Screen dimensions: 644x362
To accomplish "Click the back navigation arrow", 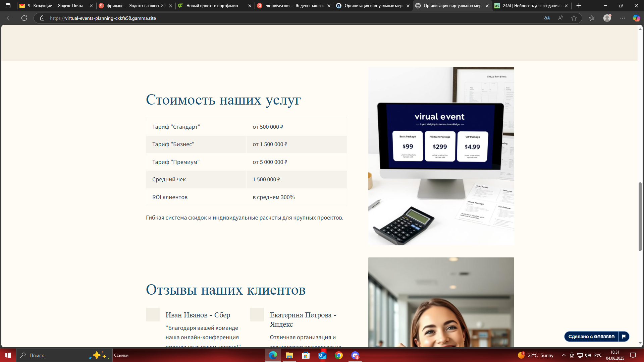I will [x=9, y=18].
